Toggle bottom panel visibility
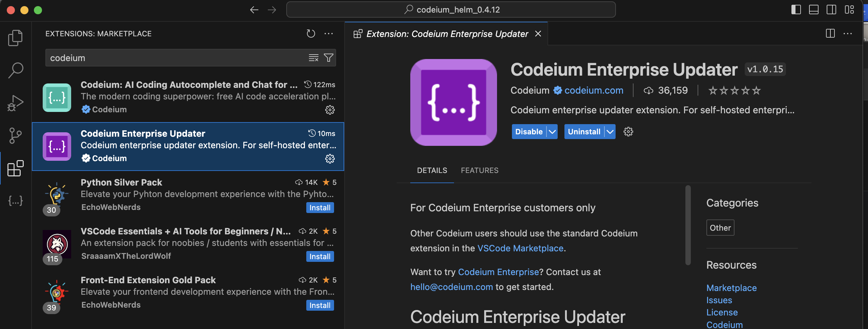This screenshot has height=329, width=868. [813, 9]
